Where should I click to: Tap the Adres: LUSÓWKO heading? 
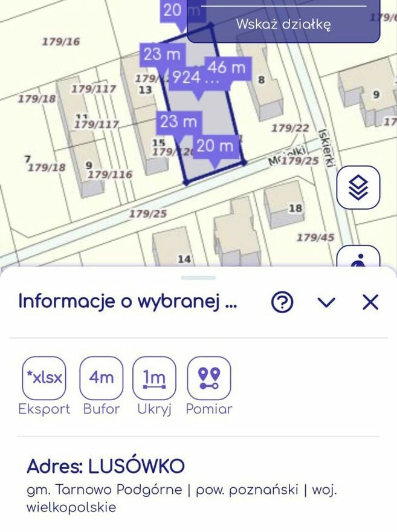point(106,466)
